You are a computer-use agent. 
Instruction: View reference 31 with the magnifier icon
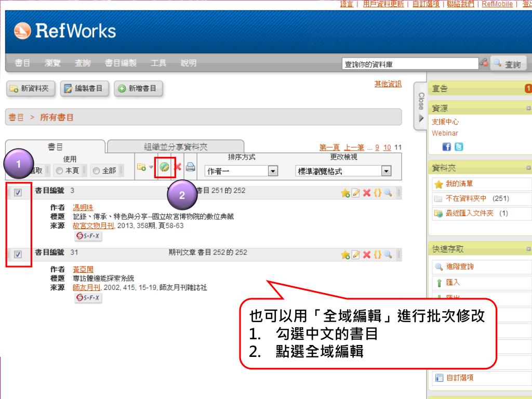click(x=388, y=255)
